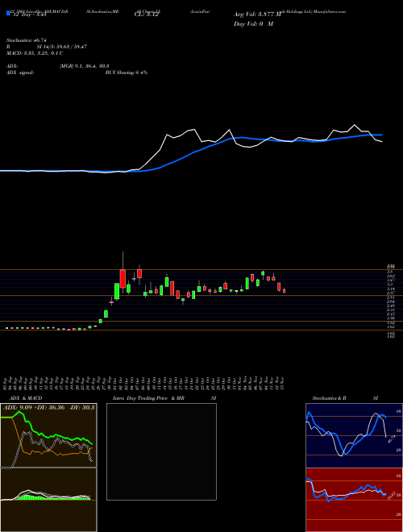The height and width of the screenshot is (532, 403).
Task: Click the empty intraday trading price box
Action: 161,451
